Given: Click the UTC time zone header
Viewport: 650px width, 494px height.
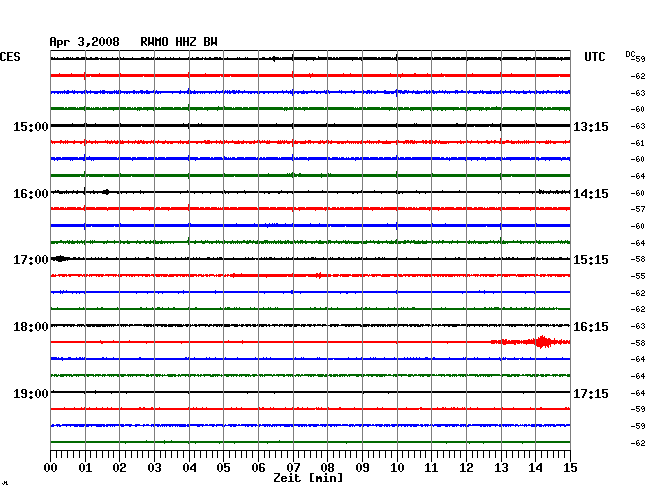Looking at the screenshot, I should pos(594,57).
